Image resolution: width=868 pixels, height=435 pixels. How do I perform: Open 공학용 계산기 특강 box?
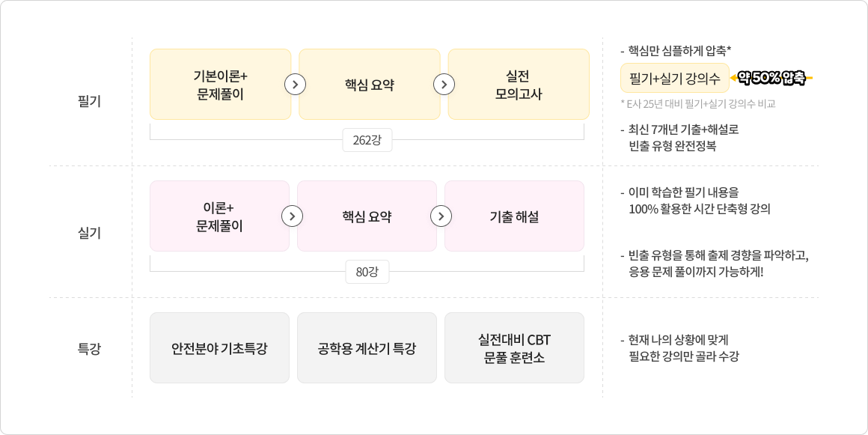pos(367,348)
